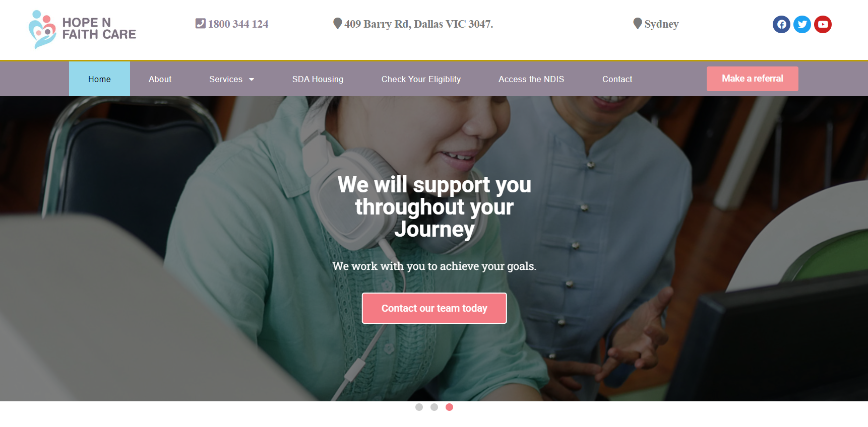The image size is (868, 427).
Task: Expand the Services dropdown arrow
Action: pyautogui.click(x=252, y=80)
